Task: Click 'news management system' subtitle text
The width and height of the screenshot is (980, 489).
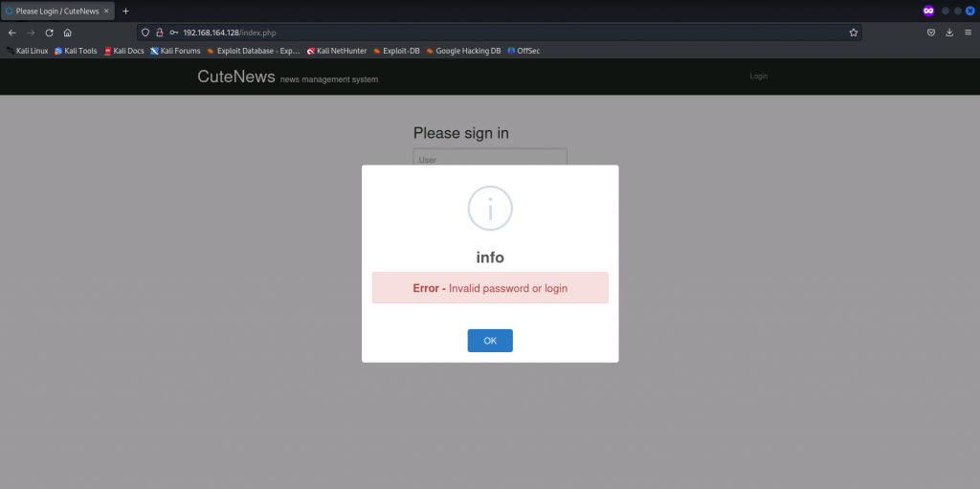Action: coord(329,79)
